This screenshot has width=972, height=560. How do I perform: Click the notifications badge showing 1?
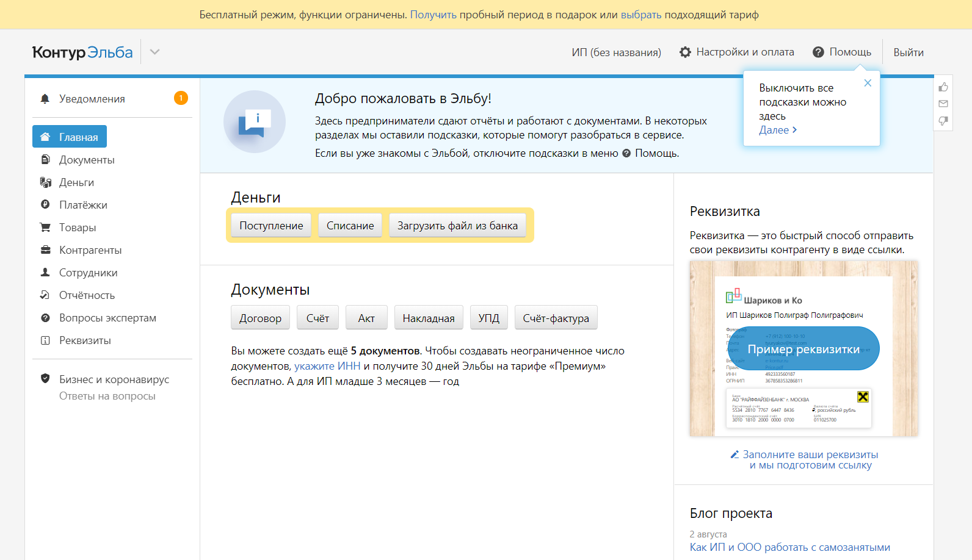pos(181,98)
